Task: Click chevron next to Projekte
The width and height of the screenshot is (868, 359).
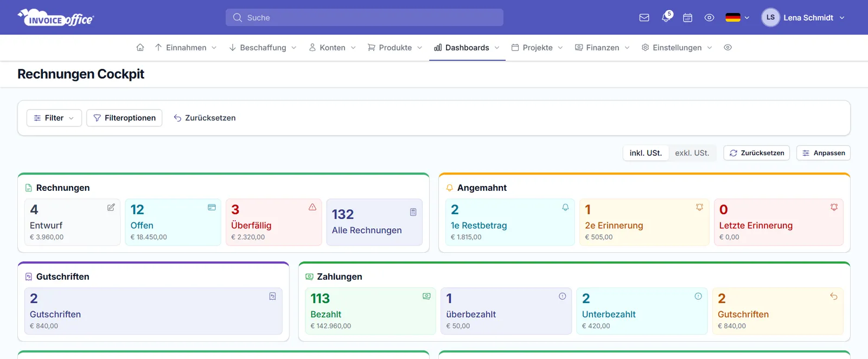Action: point(560,48)
